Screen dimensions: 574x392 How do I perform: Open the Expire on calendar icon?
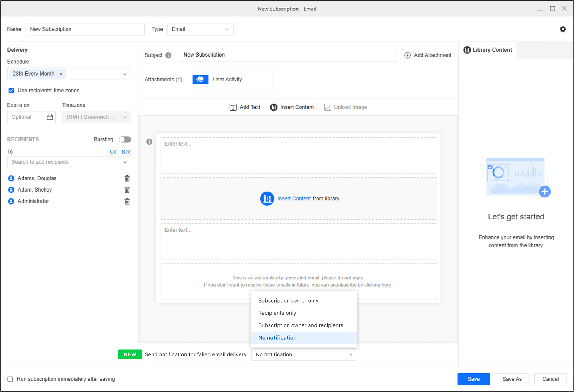(50, 117)
